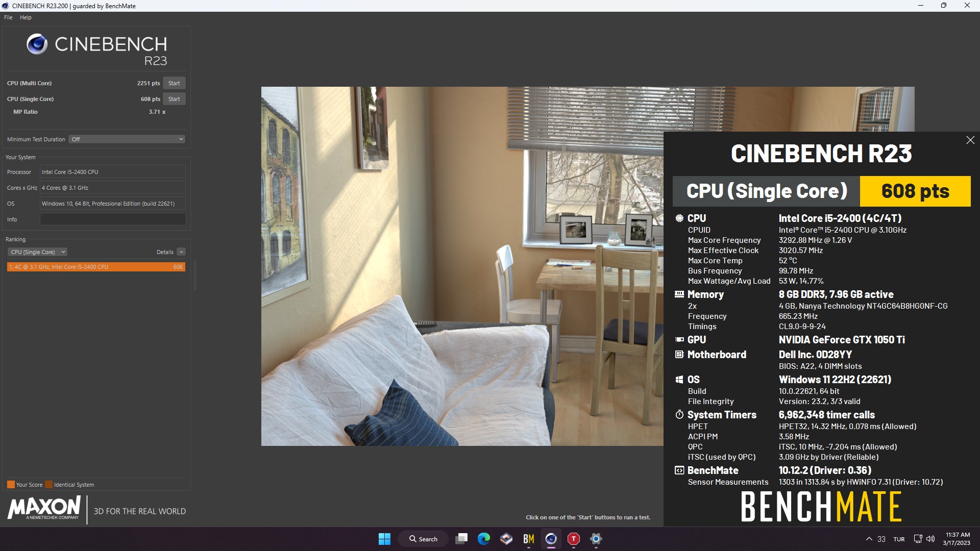Image resolution: width=980 pixels, height=551 pixels.
Task: Click the Max Core Temp 52 °C value
Action: (788, 261)
